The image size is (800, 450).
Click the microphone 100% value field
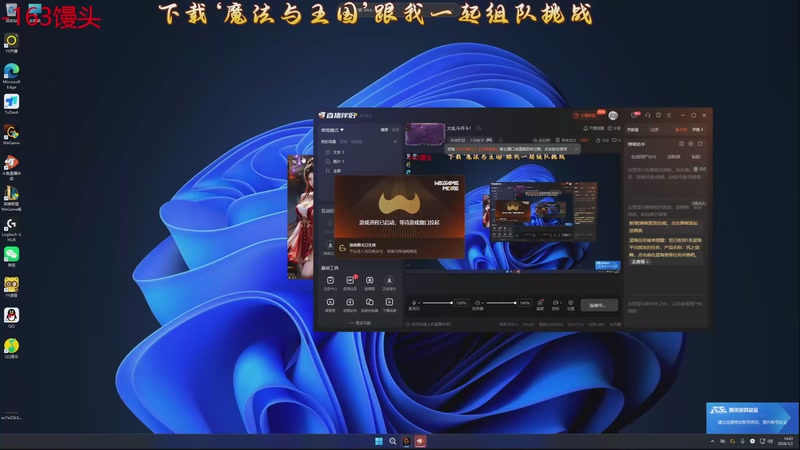pyautogui.click(x=461, y=303)
